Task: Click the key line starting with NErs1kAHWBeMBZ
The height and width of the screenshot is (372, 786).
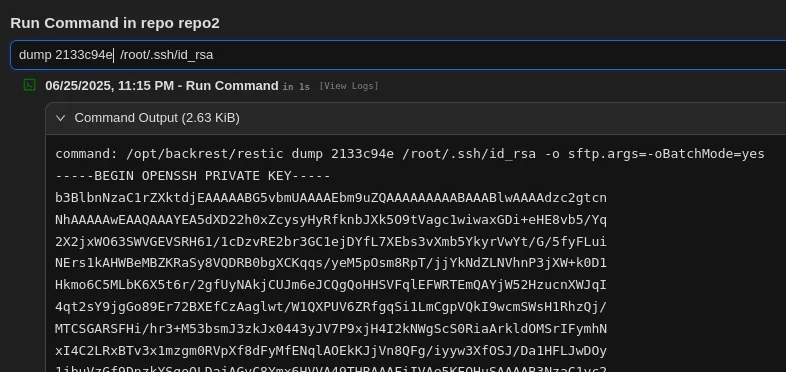Action: click(x=331, y=263)
